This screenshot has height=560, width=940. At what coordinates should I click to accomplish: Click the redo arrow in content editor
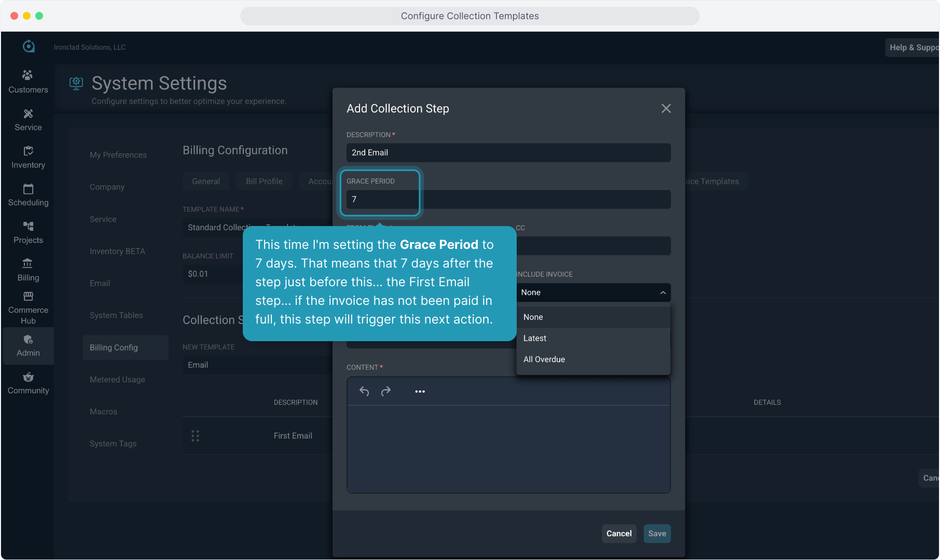pyautogui.click(x=385, y=391)
